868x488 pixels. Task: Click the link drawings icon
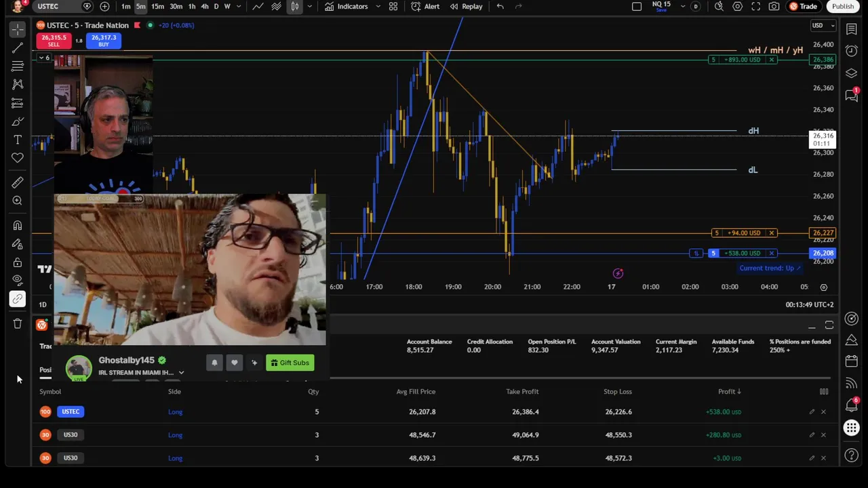point(18,299)
